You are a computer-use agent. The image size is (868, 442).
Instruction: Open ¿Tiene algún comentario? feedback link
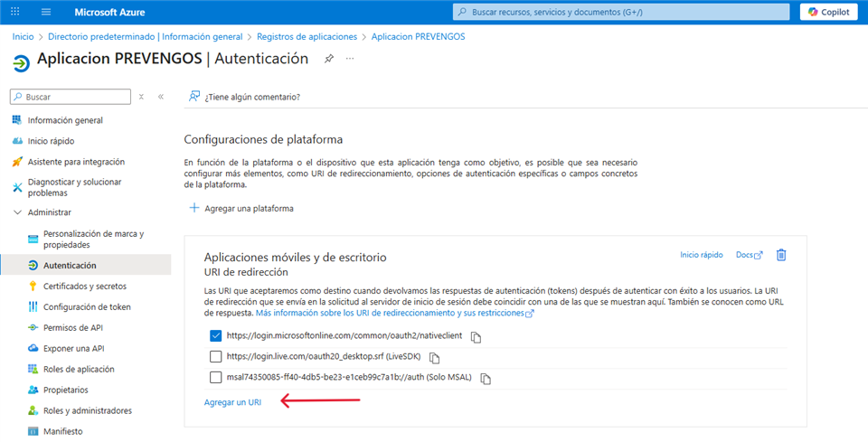point(252,97)
